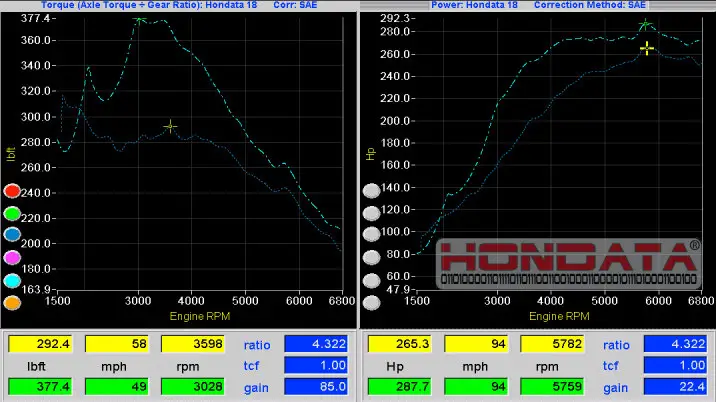Screen dimensions: 716x402
Task: Click the green mph field showing 49
Action: 116,386
